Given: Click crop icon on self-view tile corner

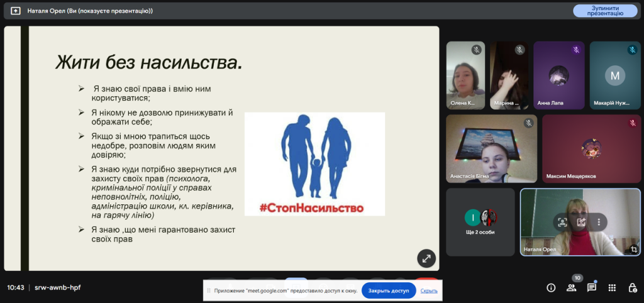Looking at the screenshot, I should click(634, 250).
